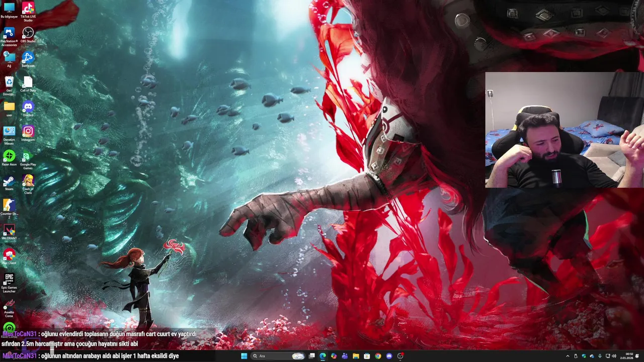644x362 pixels.
Task: Select the VALORANT desktop shortcut
Action: point(9,232)
